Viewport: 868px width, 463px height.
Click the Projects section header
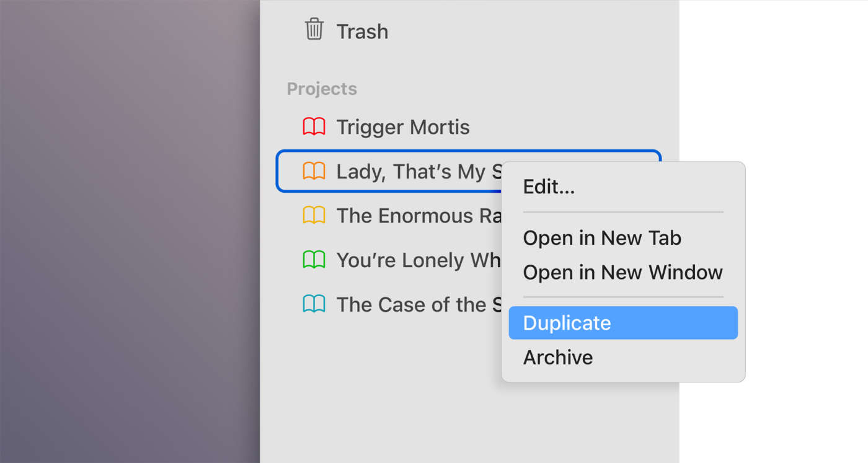tap(322, 89)
